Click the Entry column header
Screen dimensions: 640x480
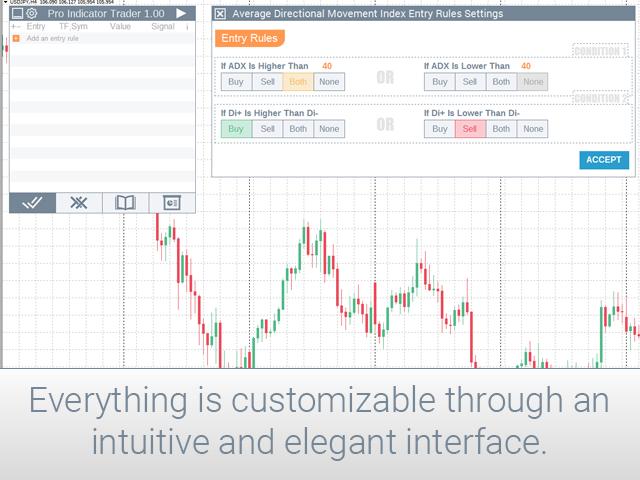[x=36, y=27]
